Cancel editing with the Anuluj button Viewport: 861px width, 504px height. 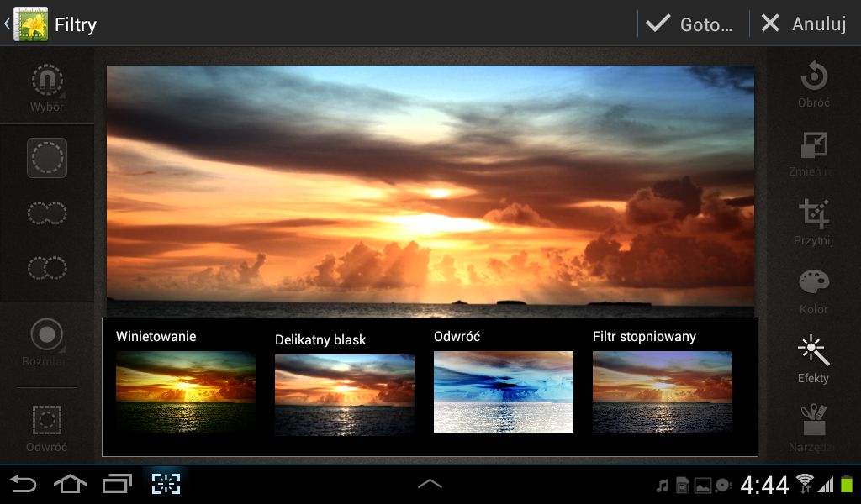point(804,24)
